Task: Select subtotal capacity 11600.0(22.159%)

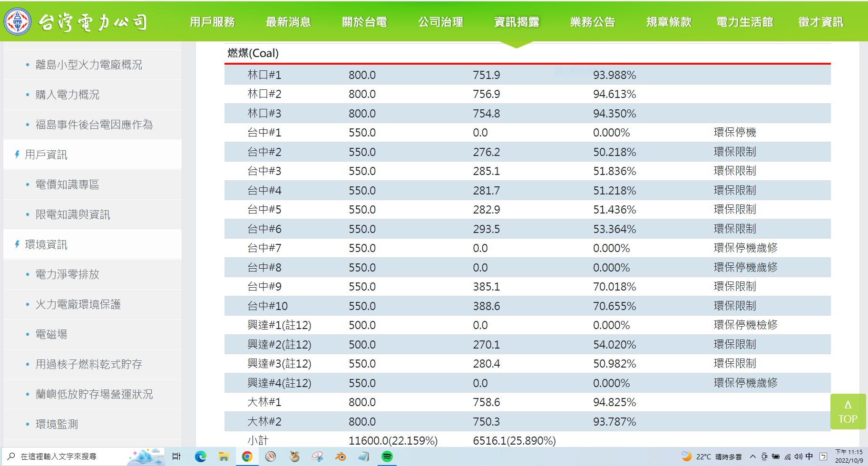Action: (x=393, y=441)
